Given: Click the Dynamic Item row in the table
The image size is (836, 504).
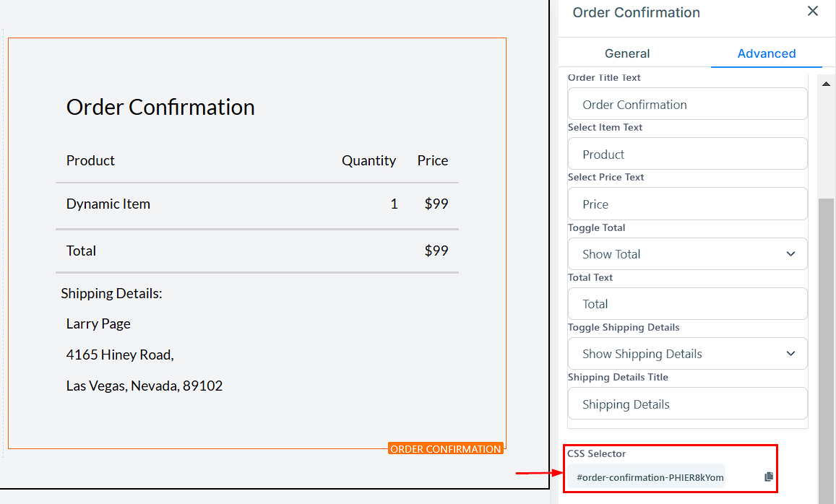Looking at the screenshot, I should point(108,204).
